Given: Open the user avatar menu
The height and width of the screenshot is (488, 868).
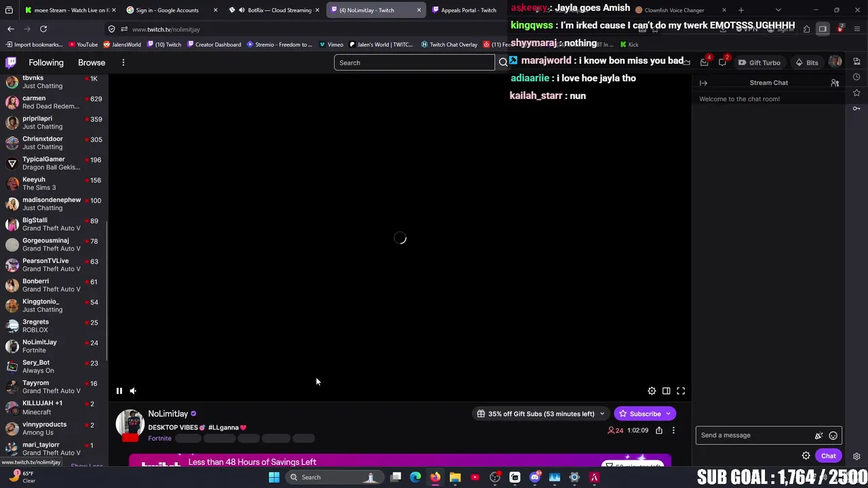Looking at the screenshot, I should (835, 62).
